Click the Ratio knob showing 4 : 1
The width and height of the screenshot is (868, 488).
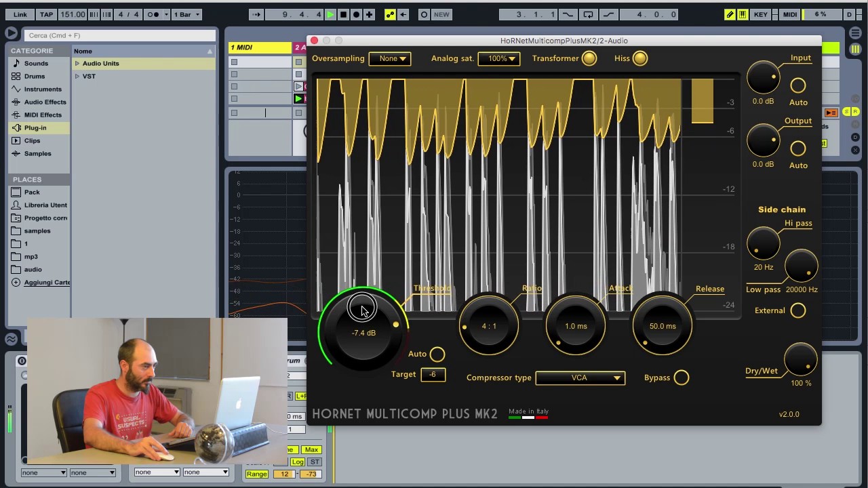[x=489, y=327]
